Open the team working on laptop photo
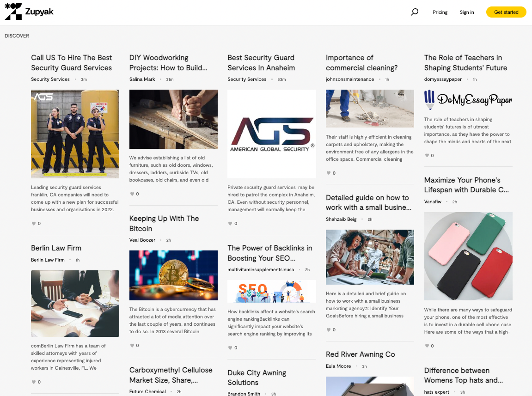This screenshot has height=396, width=532. click(370, 257)
